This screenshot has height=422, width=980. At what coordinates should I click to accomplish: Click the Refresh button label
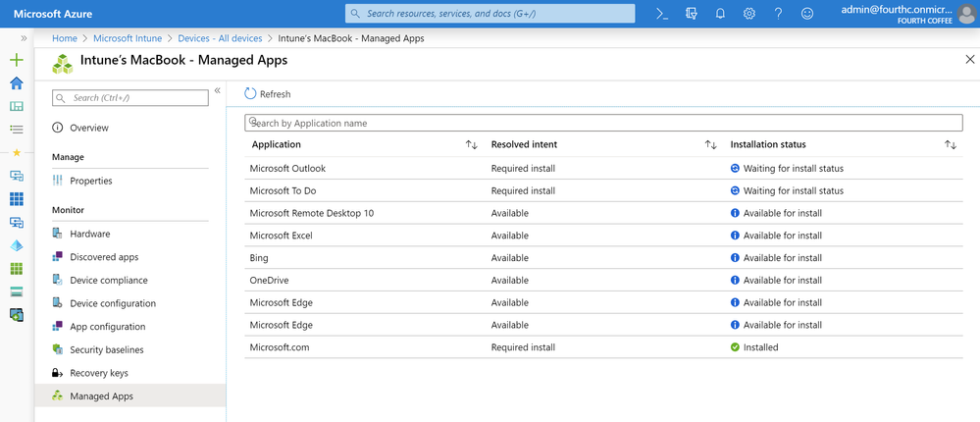point(275,94)
